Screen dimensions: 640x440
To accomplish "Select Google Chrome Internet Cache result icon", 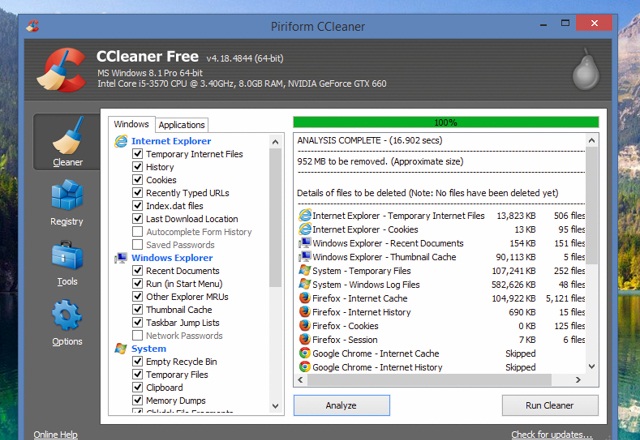I will click(304, 353).
